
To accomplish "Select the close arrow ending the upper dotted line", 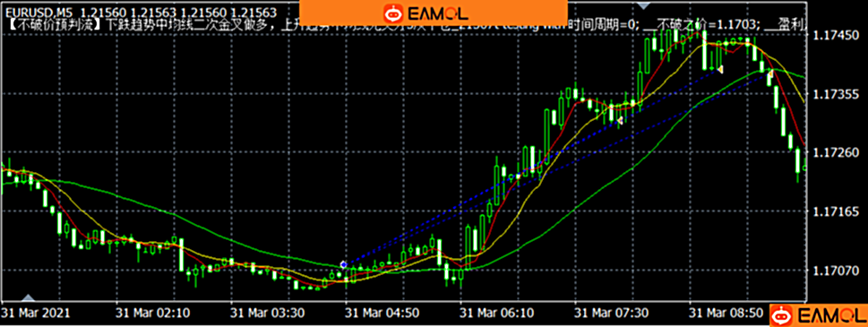I will pyautogui.click(x=720, y=69).
